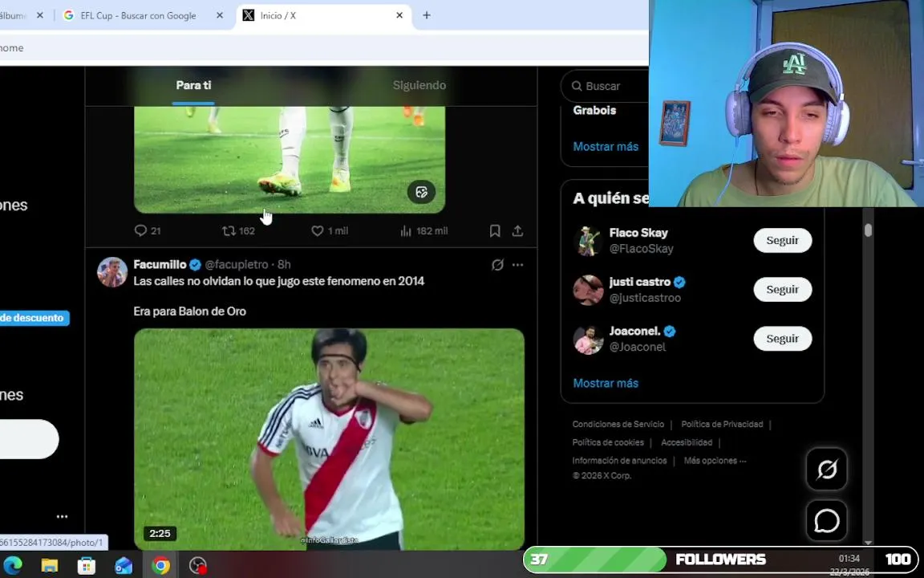924x578 pixels.
Task: Open File Explorer from the taskbar
Action: 50,566
